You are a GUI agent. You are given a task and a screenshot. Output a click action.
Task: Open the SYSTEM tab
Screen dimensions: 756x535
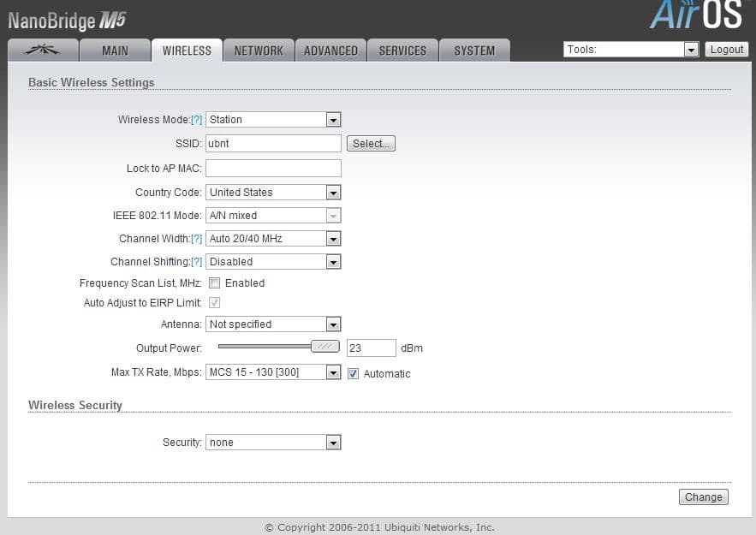pyautogui.click(x=474, y=51)
